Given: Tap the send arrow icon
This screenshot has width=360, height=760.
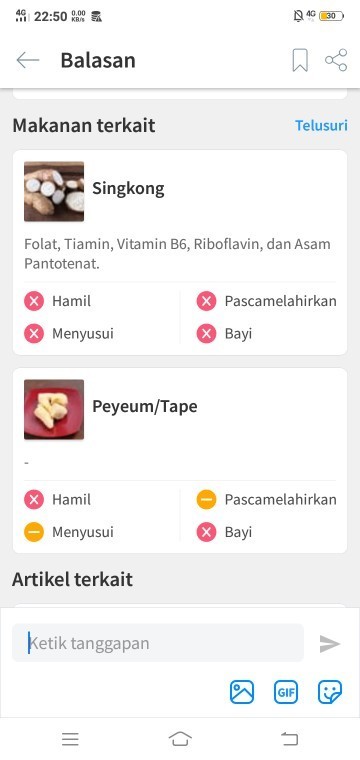Looking at the screenshot, I should point(330,644).
